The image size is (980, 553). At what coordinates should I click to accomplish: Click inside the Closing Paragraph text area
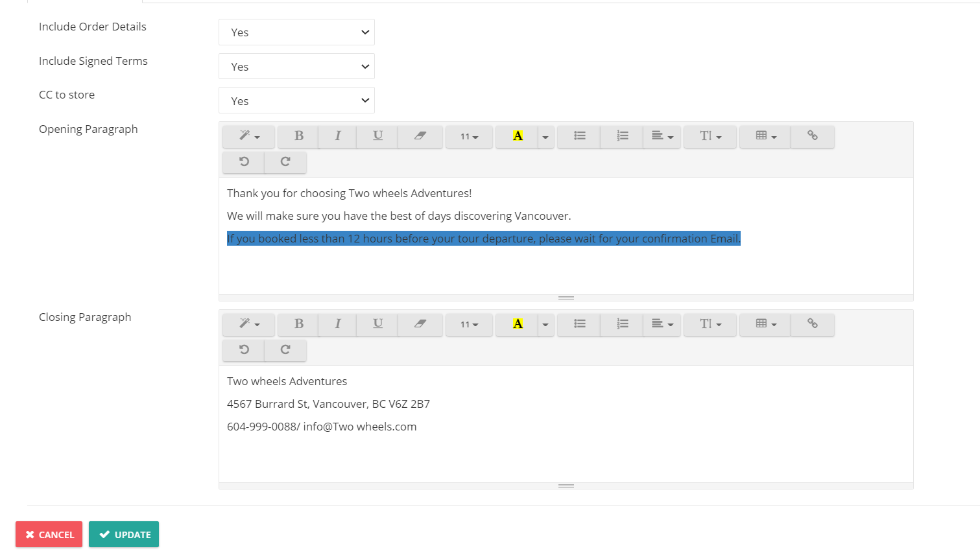point(566,424)
